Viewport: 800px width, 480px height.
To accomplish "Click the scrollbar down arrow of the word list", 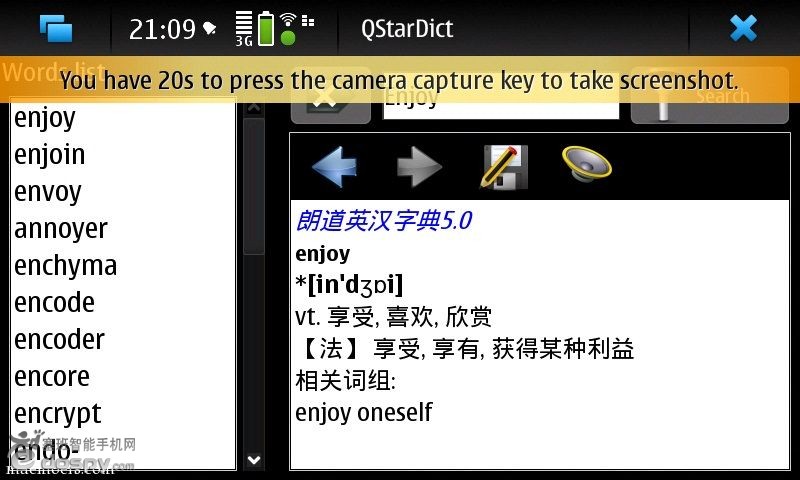I will (254, 460).
